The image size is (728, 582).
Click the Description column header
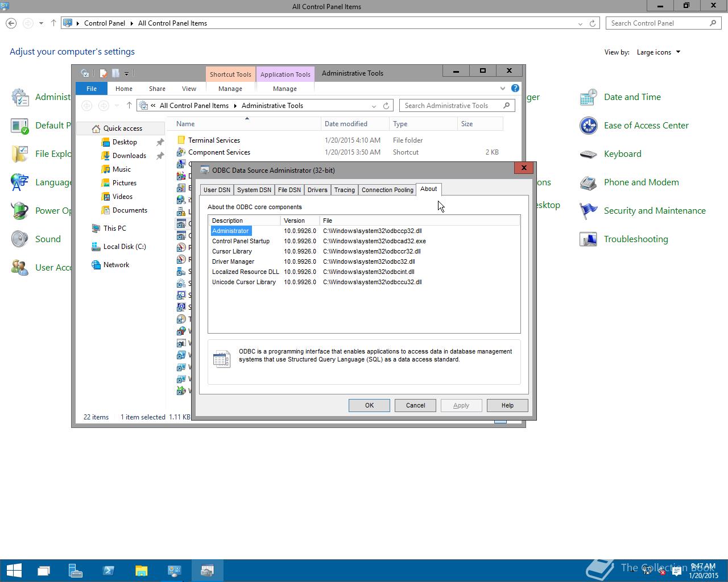(x=245, y=221)
